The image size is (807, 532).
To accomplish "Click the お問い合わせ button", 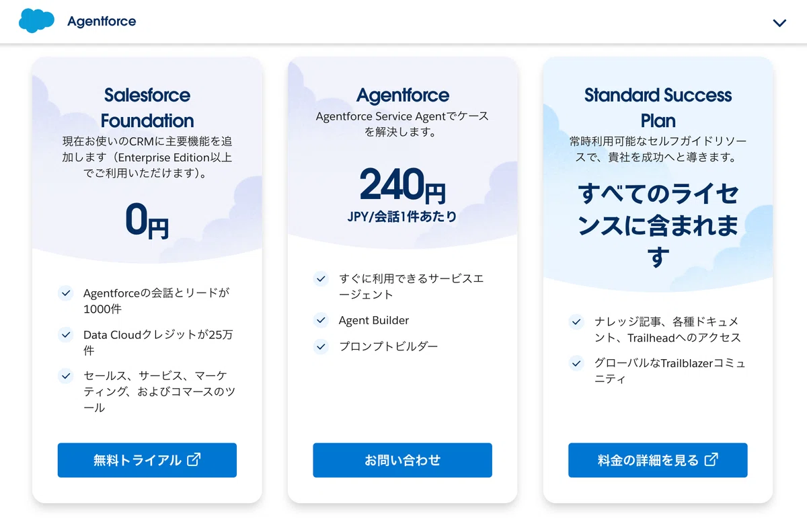I will pyautogui.click(x=402, y=460).
